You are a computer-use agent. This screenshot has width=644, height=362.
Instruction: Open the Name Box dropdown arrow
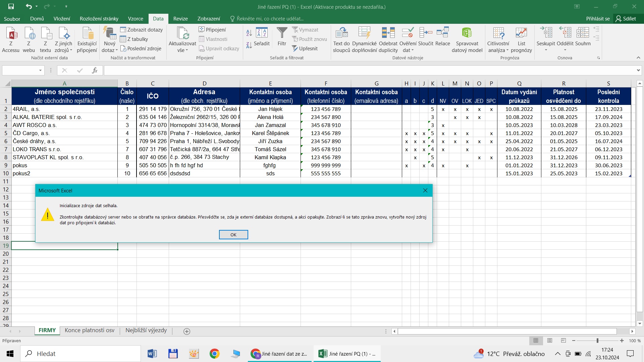40,70
